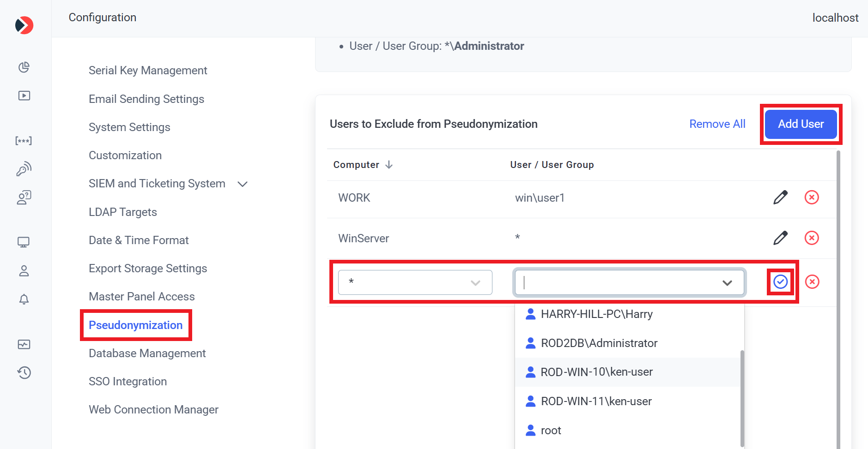Choose HARRY-HILL-PC\Harry from the dropdown list
The width and height of the screenshot is (868, 449).
click(596, 314)
